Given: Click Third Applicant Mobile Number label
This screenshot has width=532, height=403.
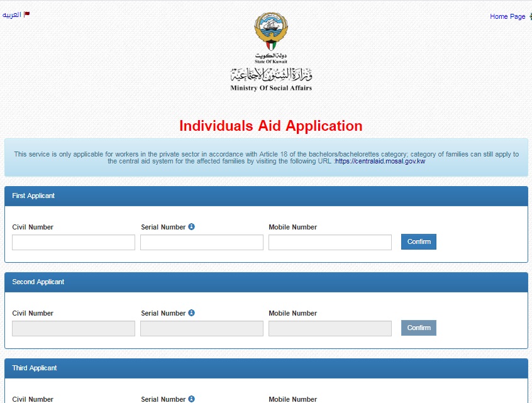Looking at the screenshot, I should tap(293, 399).
